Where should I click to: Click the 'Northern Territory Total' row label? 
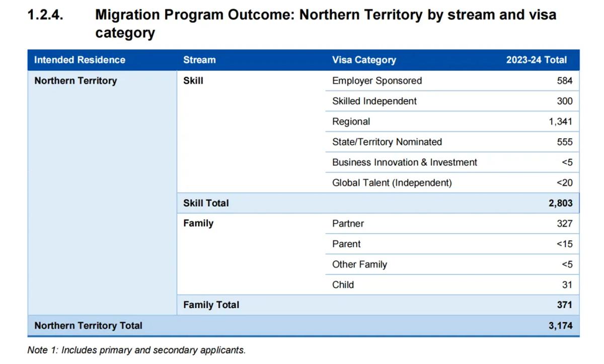click(x=88, y=325)
